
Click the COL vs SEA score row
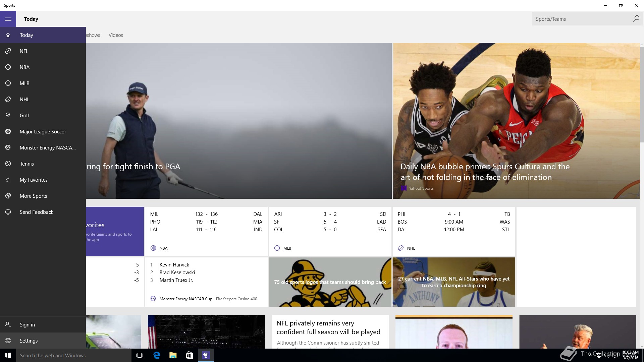pos(330,230)
